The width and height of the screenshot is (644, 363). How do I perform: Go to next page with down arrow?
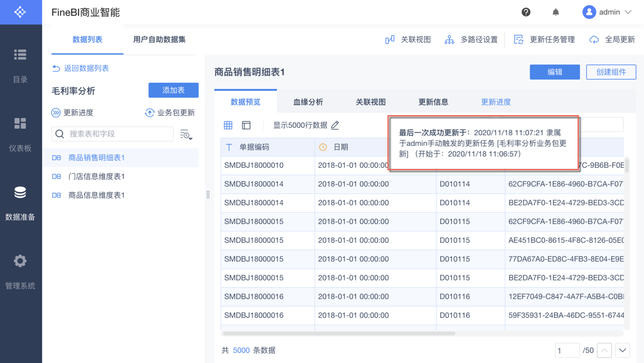[623, 350]
